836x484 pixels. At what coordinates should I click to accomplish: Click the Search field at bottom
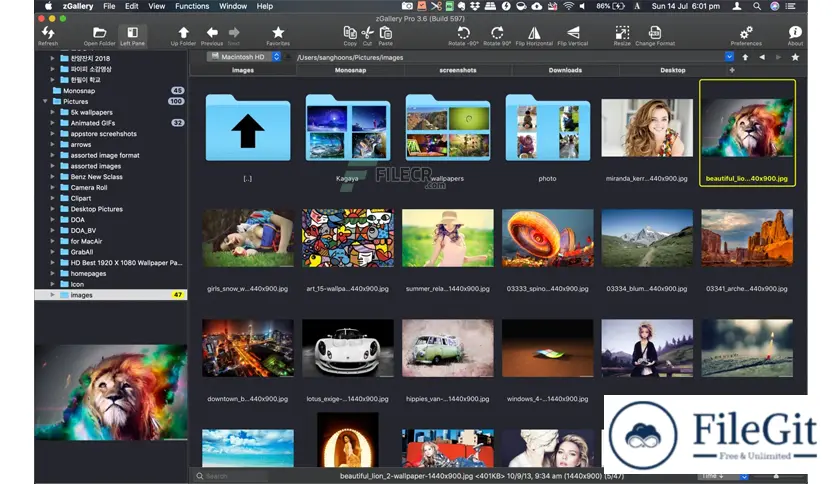[x=231, y=476]
